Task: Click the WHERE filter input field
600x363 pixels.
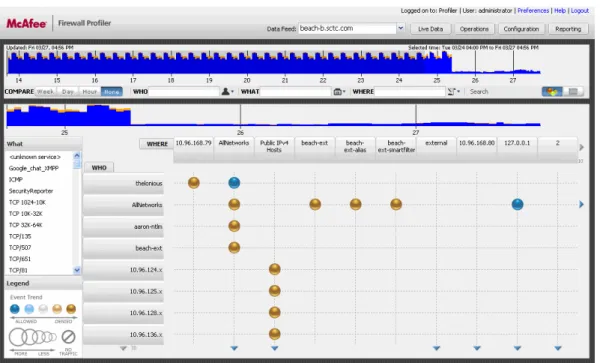Action: (x=410, y=91)
